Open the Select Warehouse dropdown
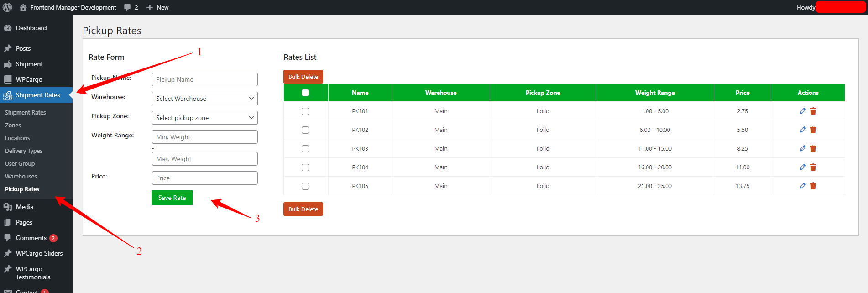The width and height of the screenshot is (868, 293). (204, 99)
